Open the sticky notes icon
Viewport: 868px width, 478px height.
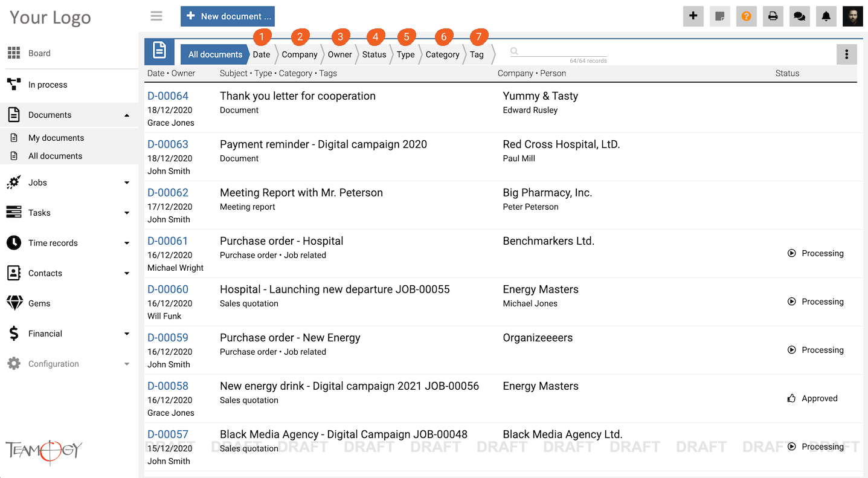[720, 16]
